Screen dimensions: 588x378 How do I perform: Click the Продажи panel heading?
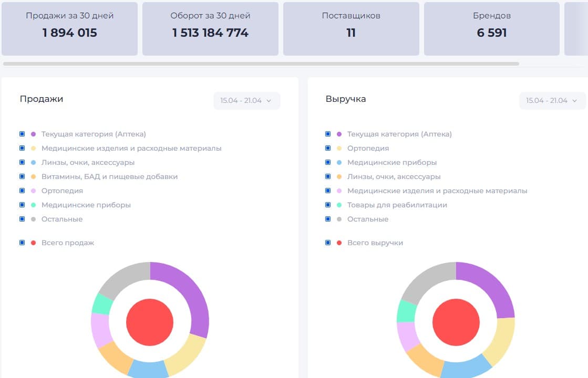coord(42,99)
